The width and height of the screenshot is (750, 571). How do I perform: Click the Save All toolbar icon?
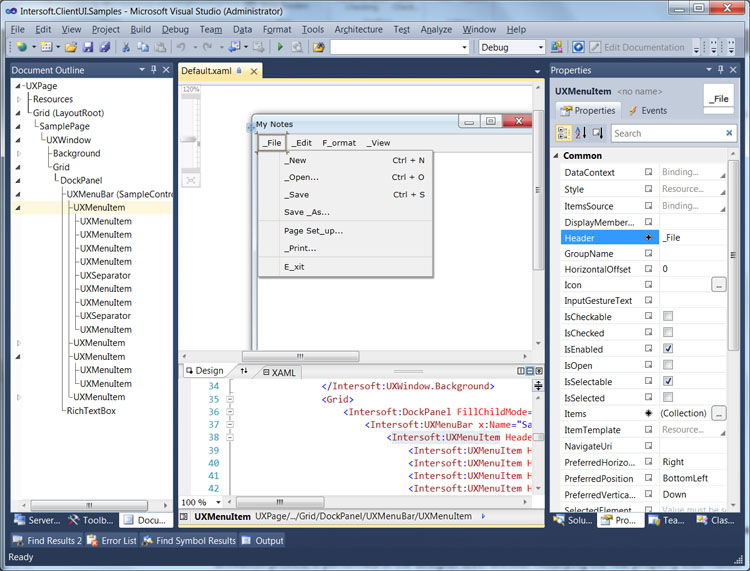point(105,47)
